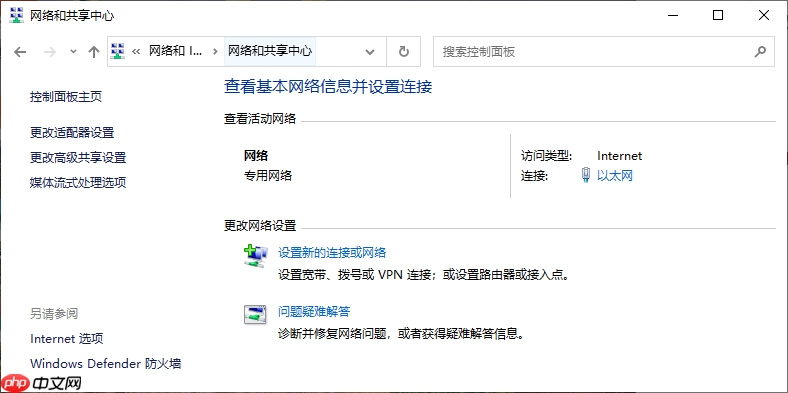788x393 pixels.
Task: Click the new connection setup icon
Action: coord(256,256)
